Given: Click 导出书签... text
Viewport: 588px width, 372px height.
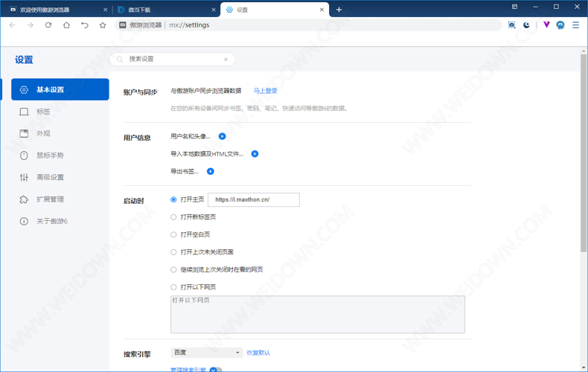Looking at the screenshot, I should coord(185,171).
